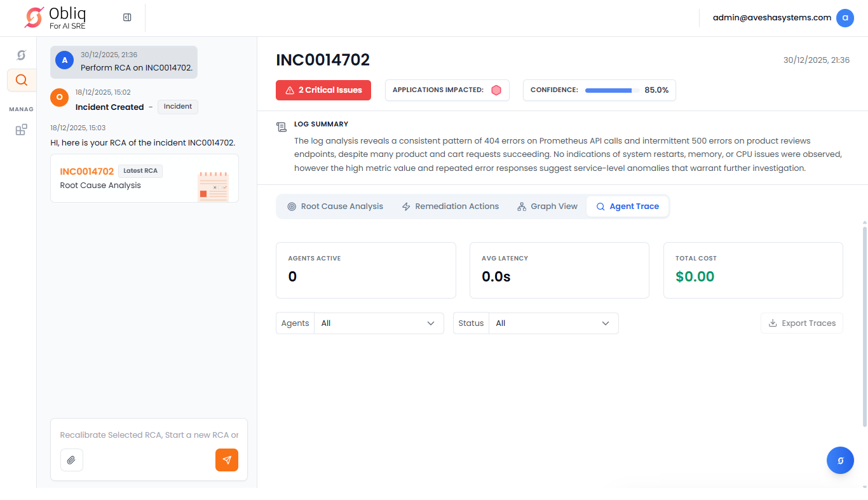Image resolution: width=868 pixels, height=500 pixels.
Task: Switch to the Root Cause Analysis tab
Action: point(335,206)
